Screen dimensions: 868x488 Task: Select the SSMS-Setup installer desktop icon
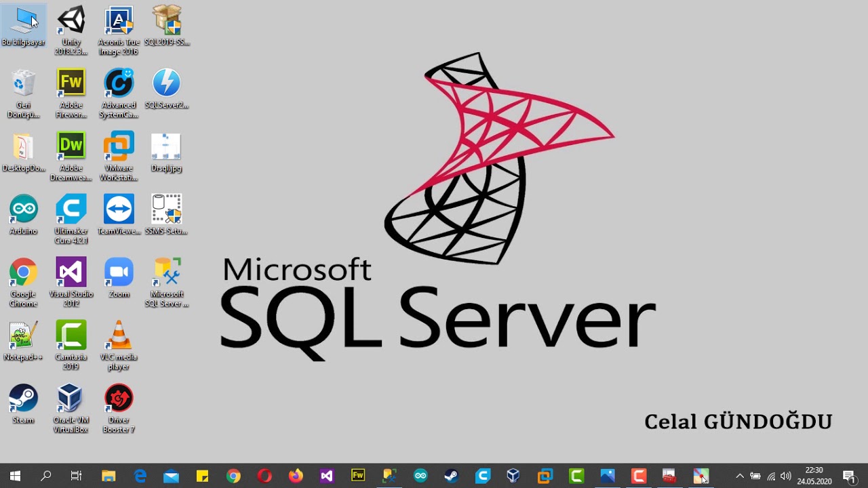coord(167,215)
